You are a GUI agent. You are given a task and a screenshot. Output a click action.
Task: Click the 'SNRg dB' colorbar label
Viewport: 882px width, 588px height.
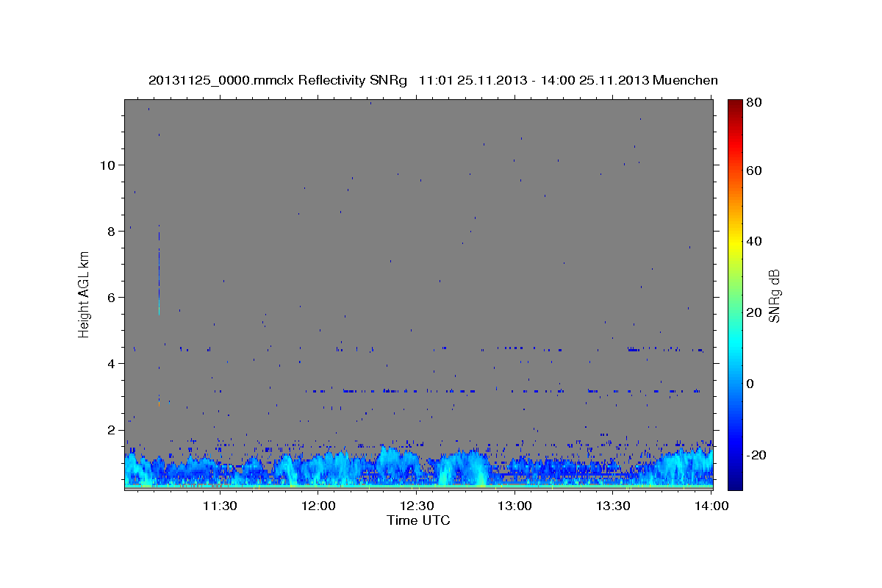coord(774,296)
